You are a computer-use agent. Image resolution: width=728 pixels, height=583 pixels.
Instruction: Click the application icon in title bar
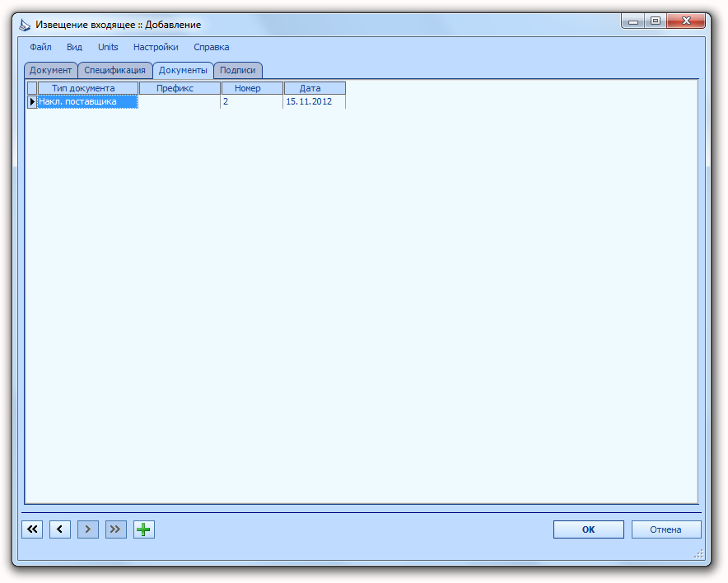25,25
